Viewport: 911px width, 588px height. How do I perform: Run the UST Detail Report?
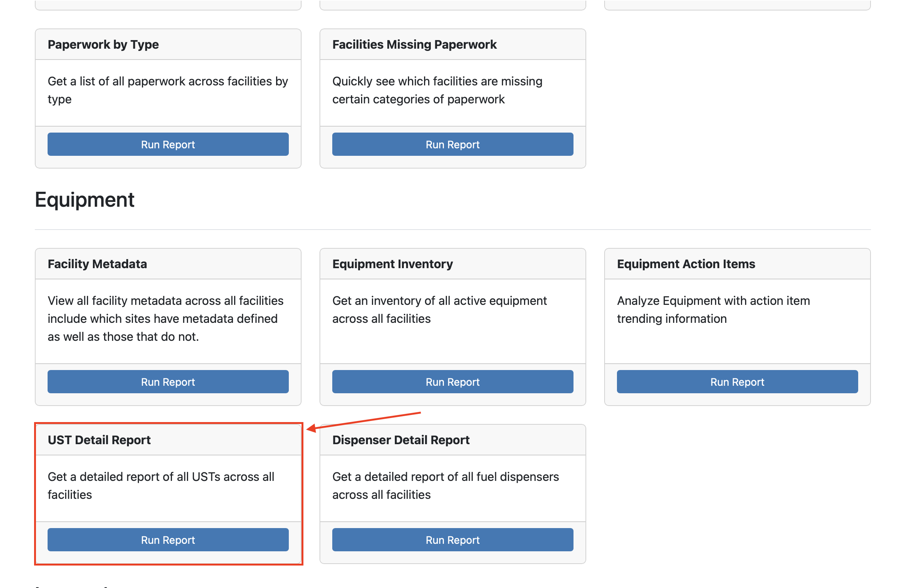[168, 540]
